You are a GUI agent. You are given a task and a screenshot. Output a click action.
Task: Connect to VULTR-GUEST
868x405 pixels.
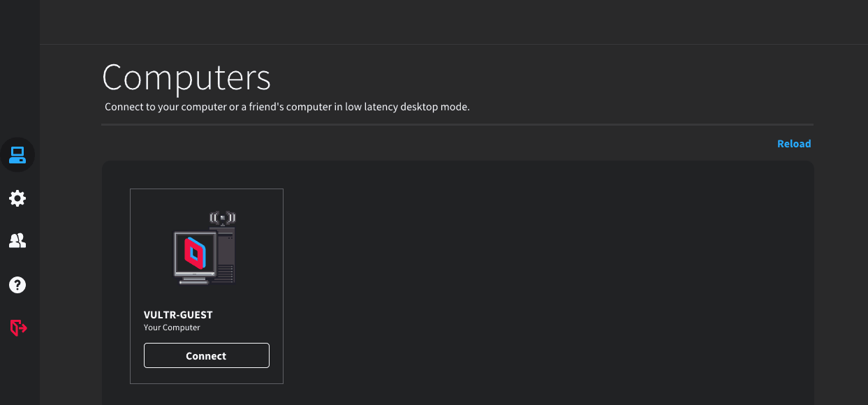click(206, 355)
